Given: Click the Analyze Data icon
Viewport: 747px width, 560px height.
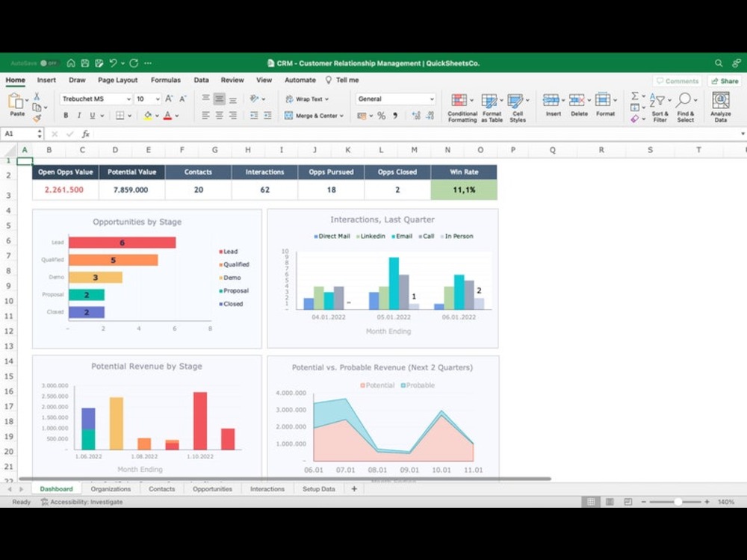Looking at the screenshot, I should (720, 101).
